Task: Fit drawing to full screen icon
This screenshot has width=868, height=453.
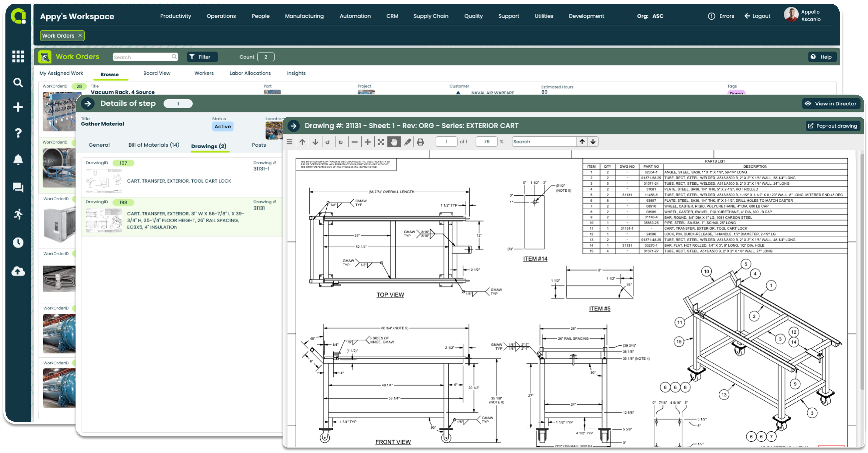Action: pyautogui.click(x=381, y=142)
